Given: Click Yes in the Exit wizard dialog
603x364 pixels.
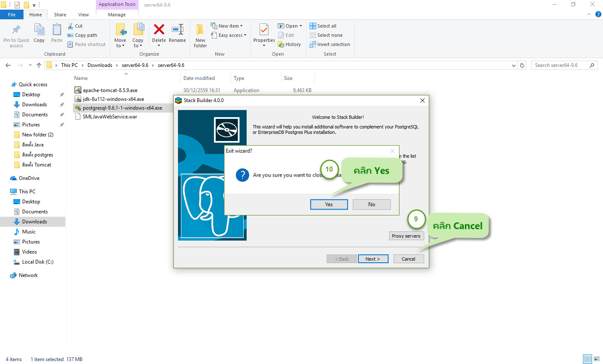Looking at the screenshot, I should coord(329,205).
